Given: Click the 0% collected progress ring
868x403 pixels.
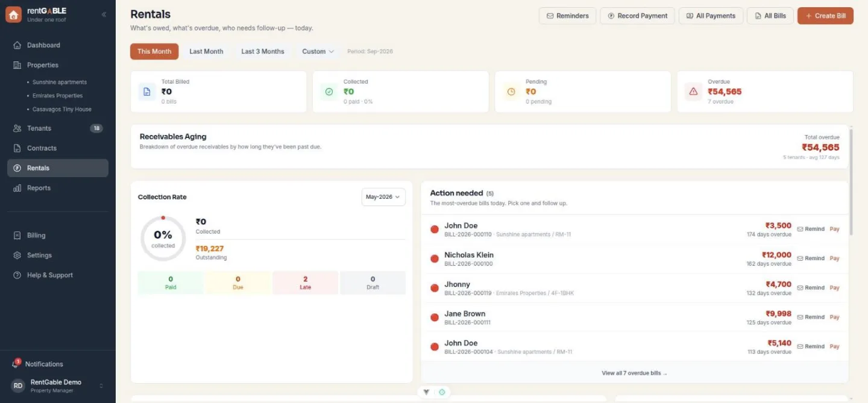Looking at the screenshot, I should pos(163,239).
